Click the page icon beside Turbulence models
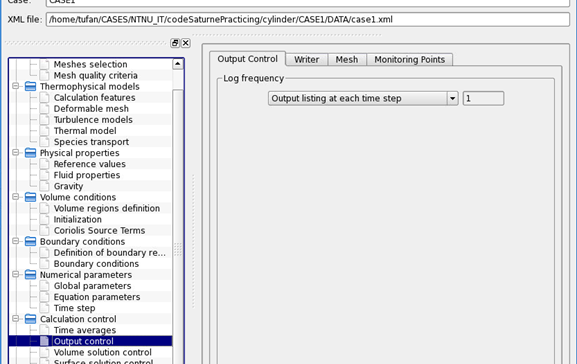Image resolution: width=577 pixels, height=364 pixels. pyautogui.click(x=44, y=120)
